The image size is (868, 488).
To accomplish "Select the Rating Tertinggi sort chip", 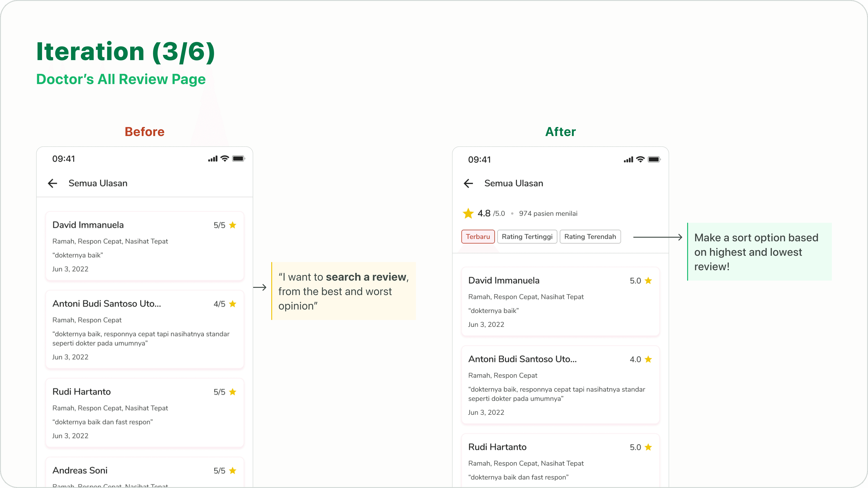I will (527, 236).
